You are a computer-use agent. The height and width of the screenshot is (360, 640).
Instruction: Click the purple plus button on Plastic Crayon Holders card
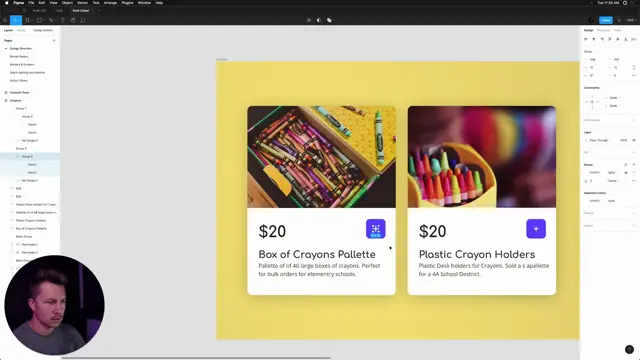click(536, 229)
